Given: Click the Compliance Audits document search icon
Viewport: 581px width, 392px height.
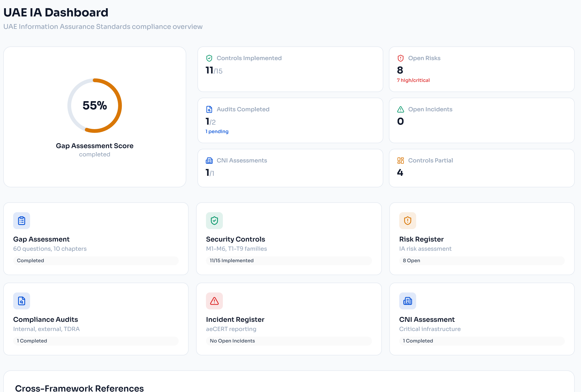Looking at the screenshot, I should [22, 301].
